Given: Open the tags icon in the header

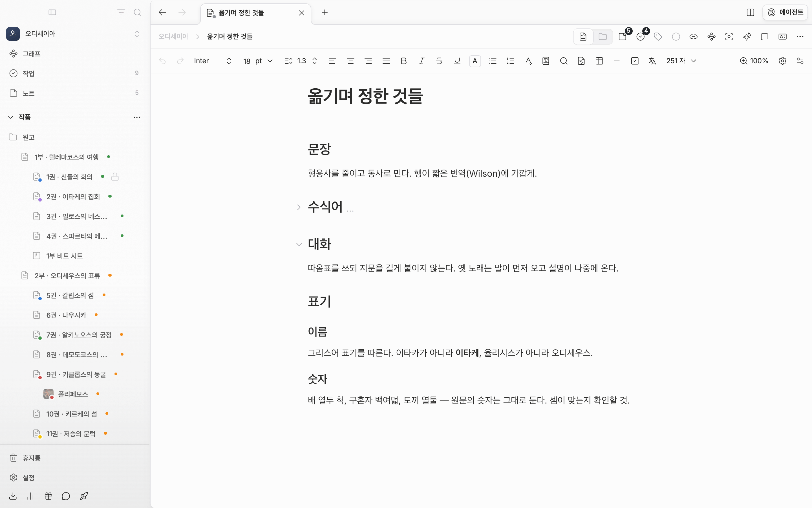Looking at the screenshot, I should [658, 37].
